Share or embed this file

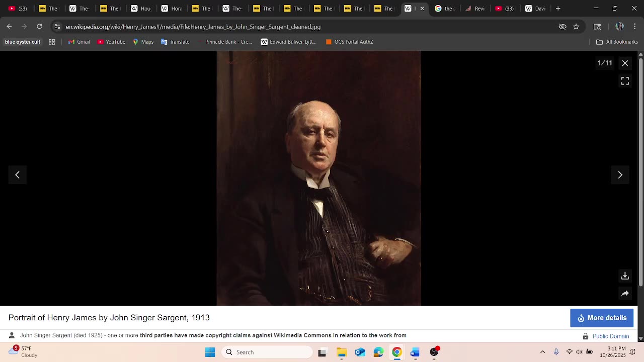625,294
